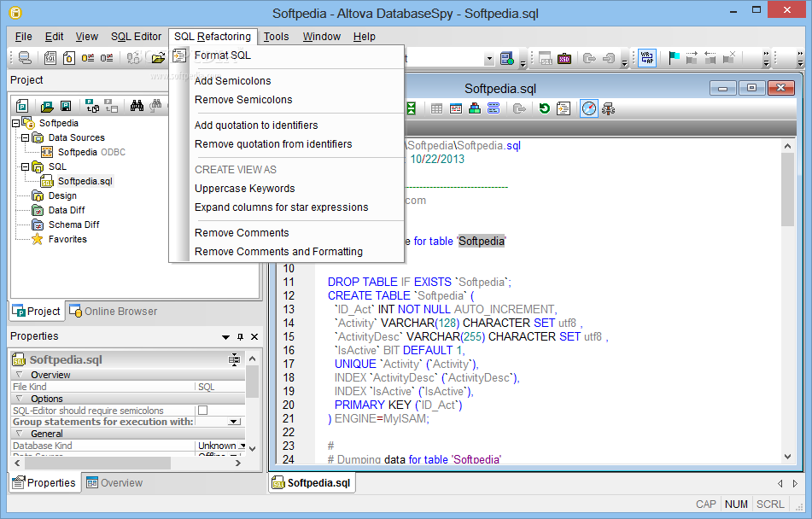Save the project with the floppy disk icon
812x519 pixels.
point(66,106)
